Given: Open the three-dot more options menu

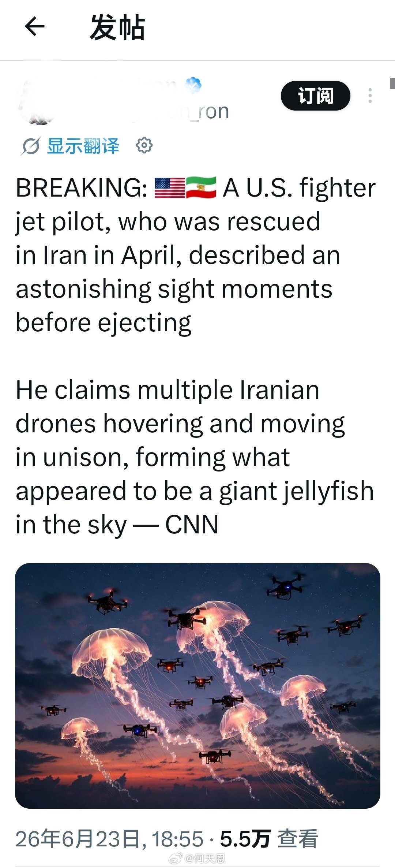Looking at the screenshot, I should pyautogui.click(x=370, y=96).
